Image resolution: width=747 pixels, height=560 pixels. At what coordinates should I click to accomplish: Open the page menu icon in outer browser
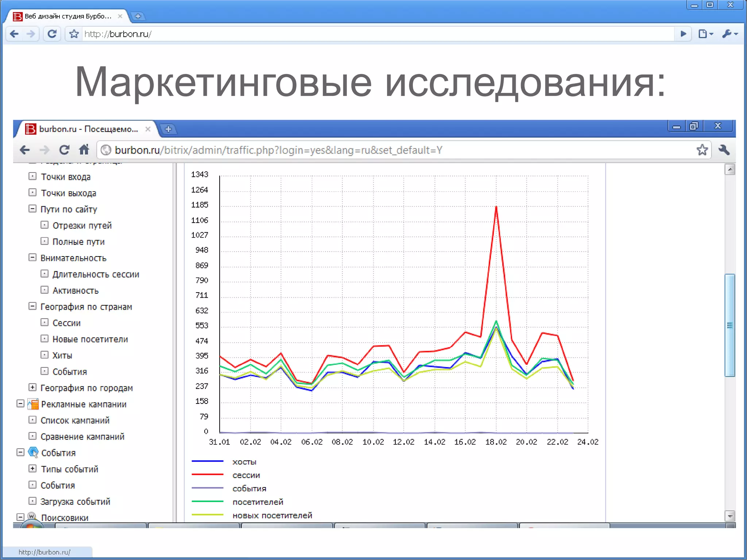(x=705, y=34)
